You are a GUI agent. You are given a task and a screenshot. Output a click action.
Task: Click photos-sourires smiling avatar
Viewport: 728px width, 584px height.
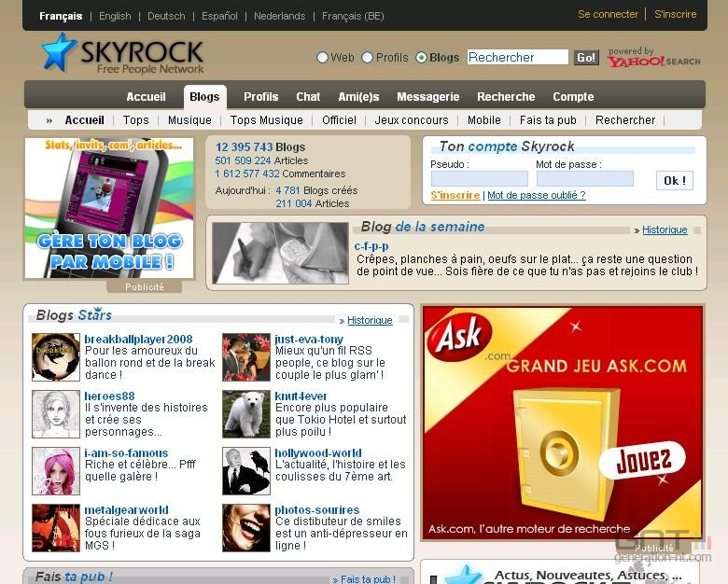pos(246,528)
